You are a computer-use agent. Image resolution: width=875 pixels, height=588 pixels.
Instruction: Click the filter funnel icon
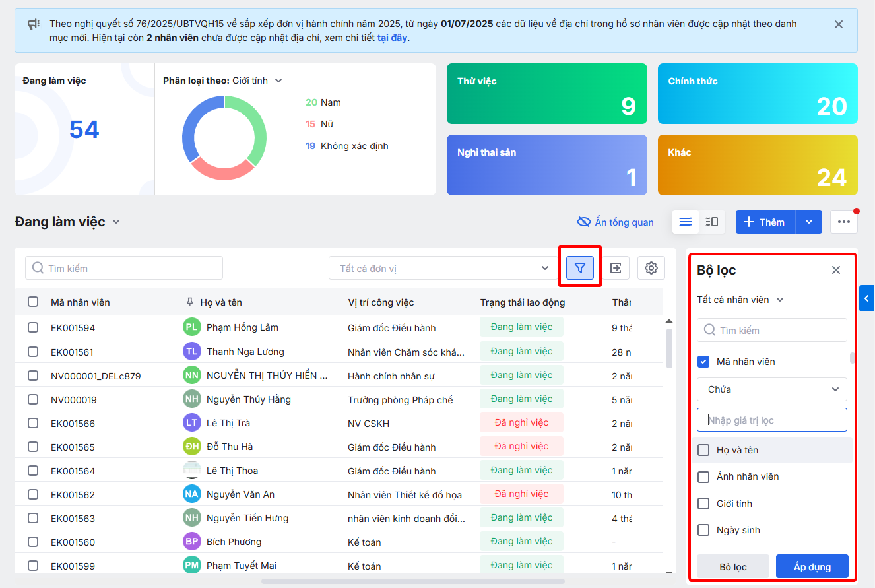pyautogui.click(x=580, y=268)
